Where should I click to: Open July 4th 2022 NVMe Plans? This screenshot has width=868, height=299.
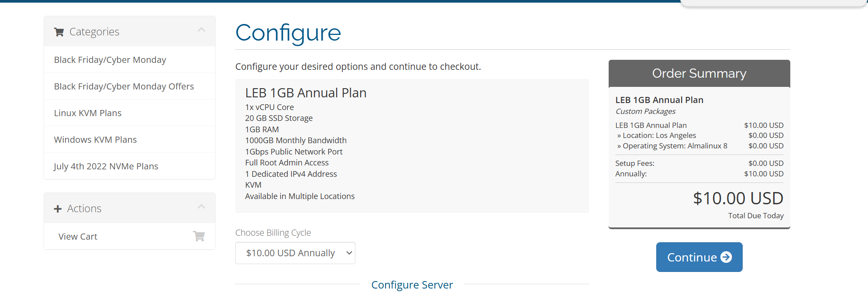pyautogui.click(x=106, y=166)
